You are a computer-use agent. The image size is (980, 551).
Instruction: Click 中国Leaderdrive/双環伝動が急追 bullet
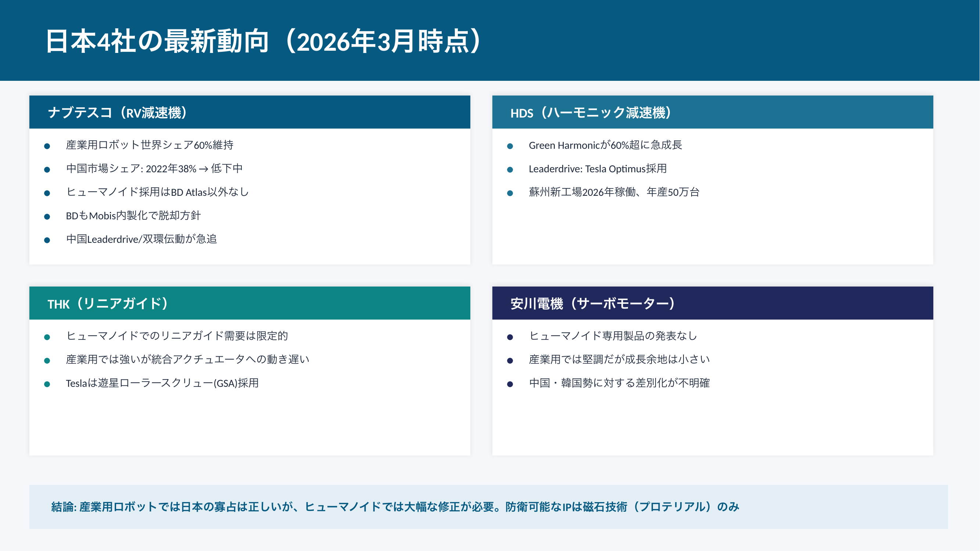click(x=141, y=239)
